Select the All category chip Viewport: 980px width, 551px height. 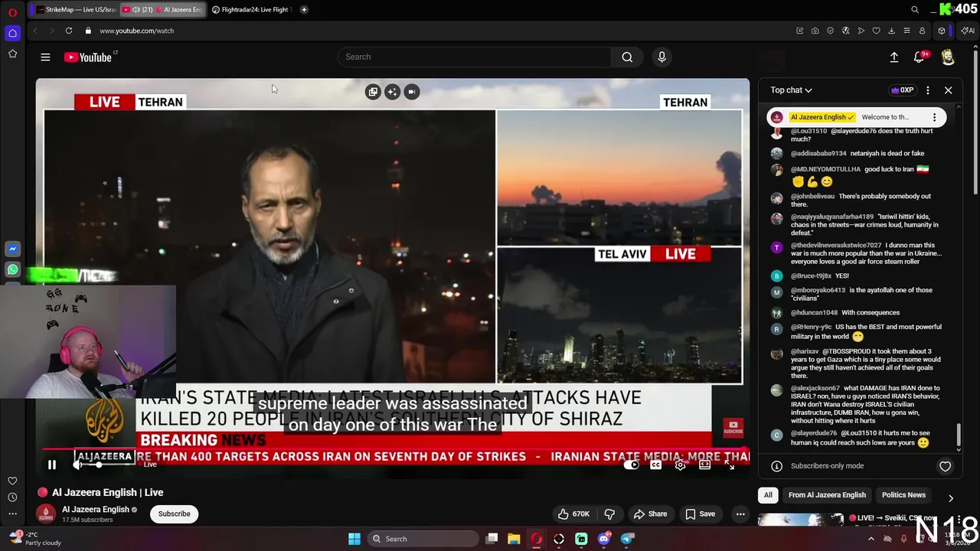768,495
